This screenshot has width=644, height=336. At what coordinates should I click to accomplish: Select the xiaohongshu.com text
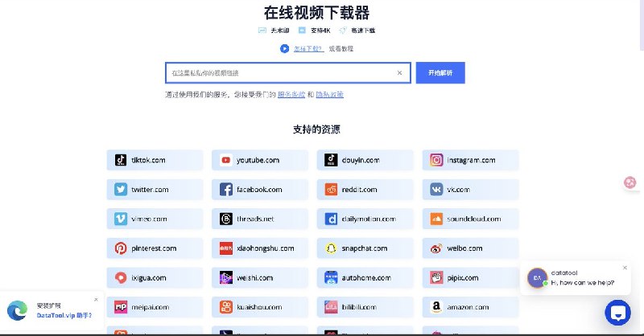tap(266, 248)
